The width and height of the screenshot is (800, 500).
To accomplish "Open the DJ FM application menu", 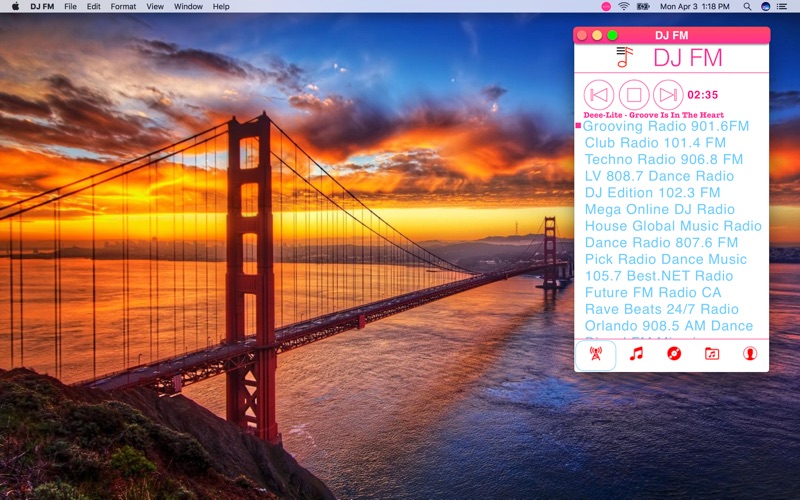I will coord(42,7).
